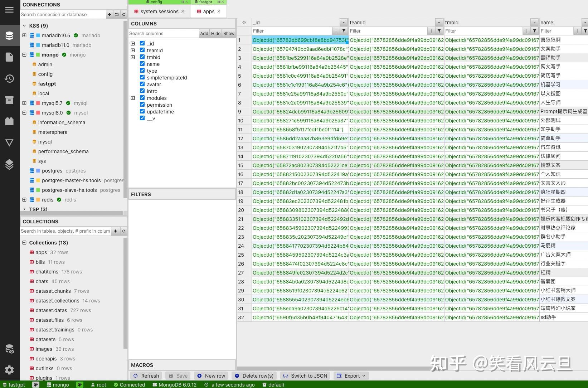The image size is (588, 388).
Task: Click the Switch to JSON button
Action: [305, 375]
